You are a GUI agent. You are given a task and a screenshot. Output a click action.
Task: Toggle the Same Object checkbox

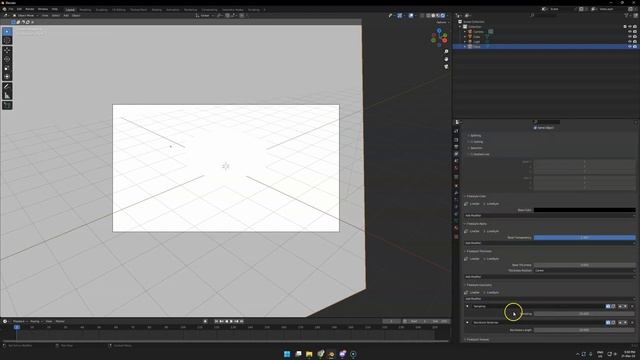click(535, 128)
